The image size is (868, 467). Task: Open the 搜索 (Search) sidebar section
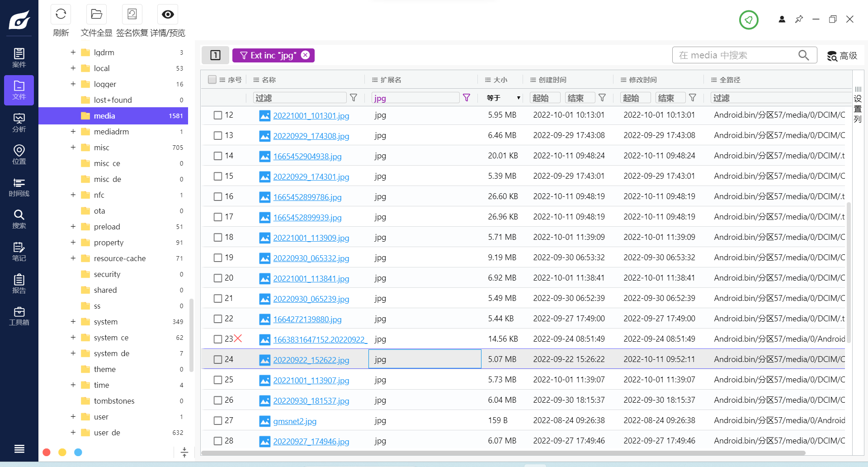point(19,219)
